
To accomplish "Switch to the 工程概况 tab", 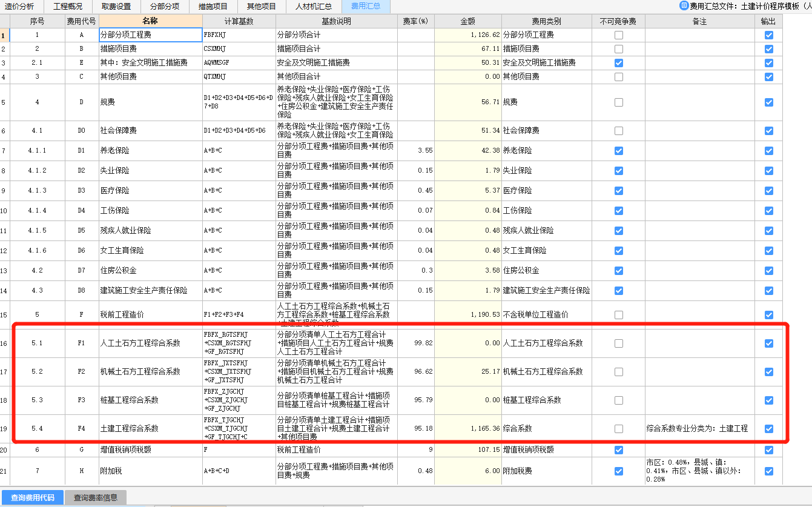I will [x=68, y=7].
